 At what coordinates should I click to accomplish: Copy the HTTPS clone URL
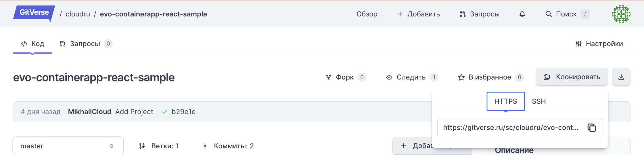point(592,128)
